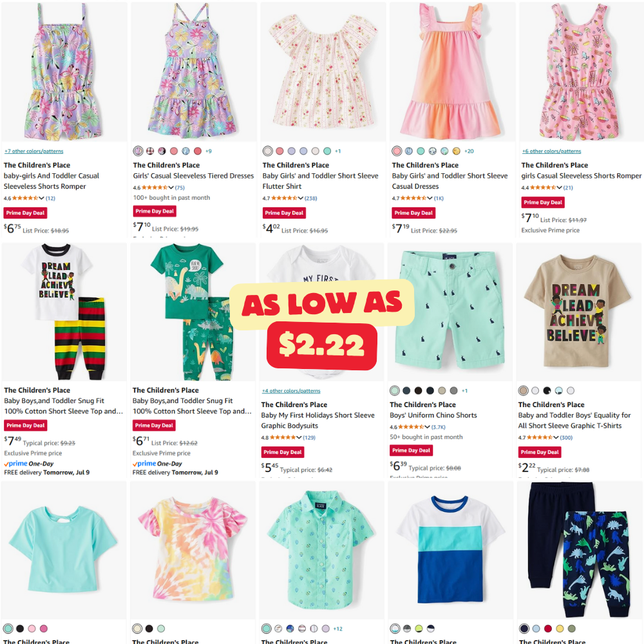Open '+6 other colors/patterns' link

[551, 151]
